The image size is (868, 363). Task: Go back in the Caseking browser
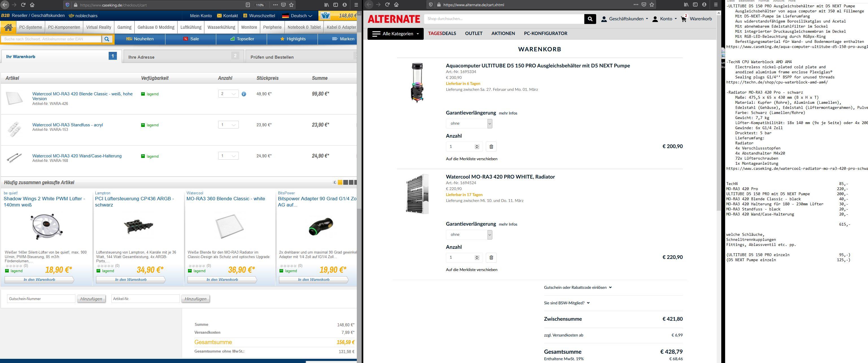point(5,5)
